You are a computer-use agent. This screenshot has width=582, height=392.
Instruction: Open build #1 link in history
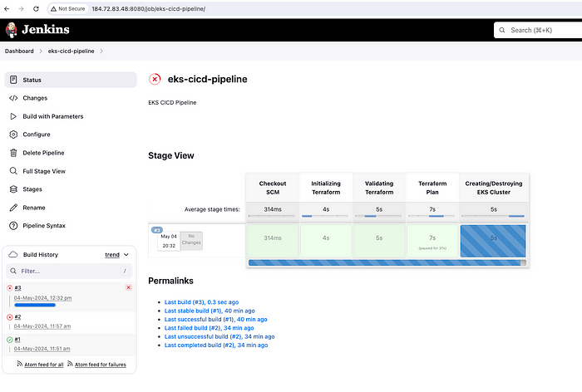(17, 340)
